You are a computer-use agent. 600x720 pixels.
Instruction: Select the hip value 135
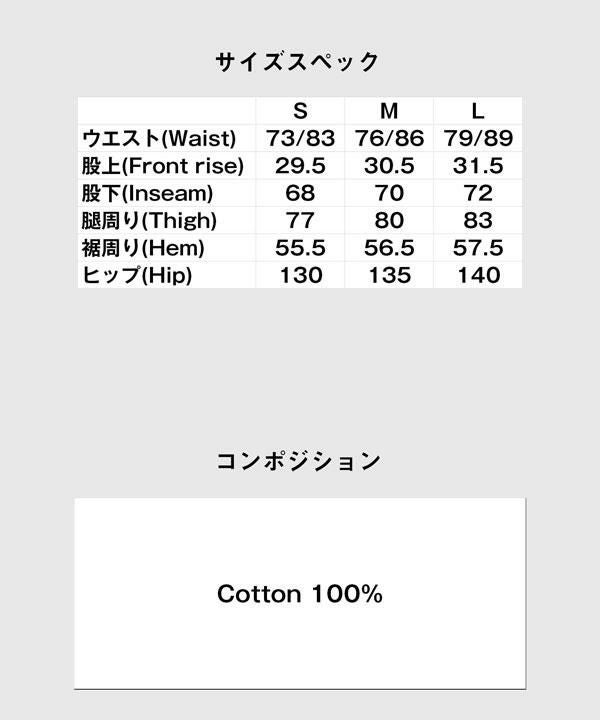[x=389, y=275]
